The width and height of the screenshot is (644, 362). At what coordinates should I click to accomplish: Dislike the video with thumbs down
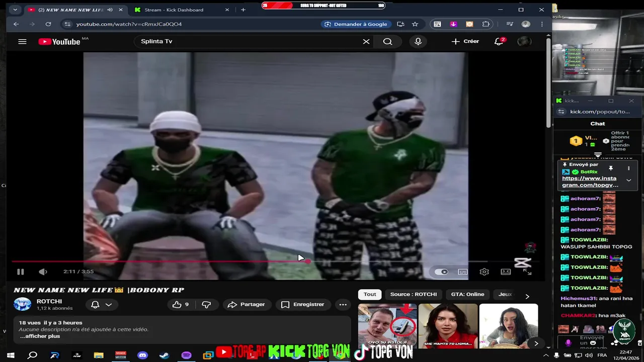point(206,305)
